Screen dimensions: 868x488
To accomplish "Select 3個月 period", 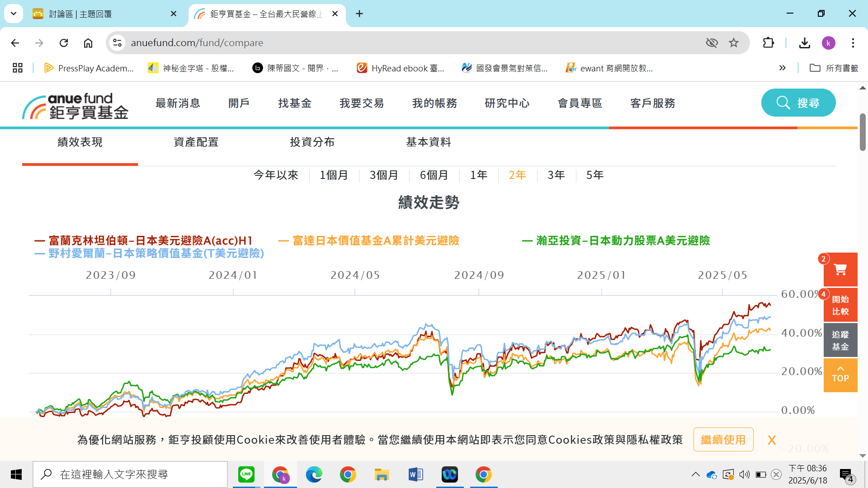I will click(x=384, y=175).
